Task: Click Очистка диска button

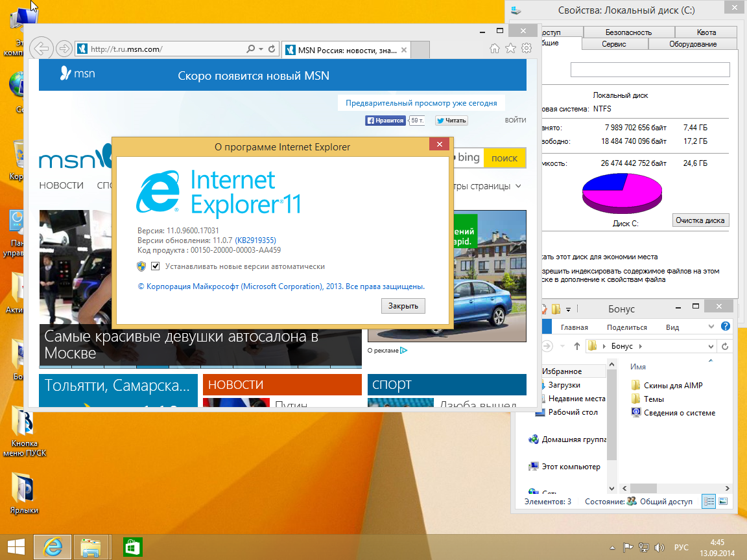Action: pos(700,220)
